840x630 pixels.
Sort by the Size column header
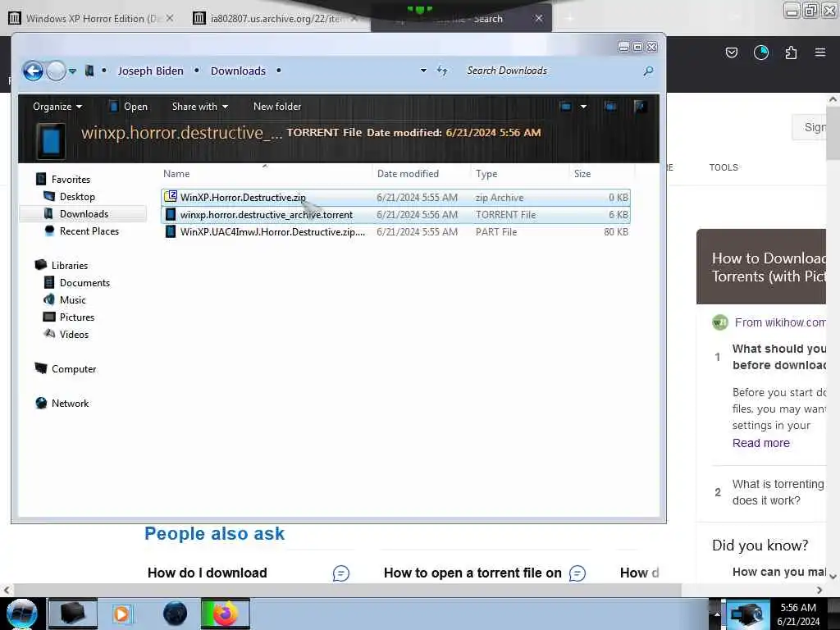(x=601, y=174)
